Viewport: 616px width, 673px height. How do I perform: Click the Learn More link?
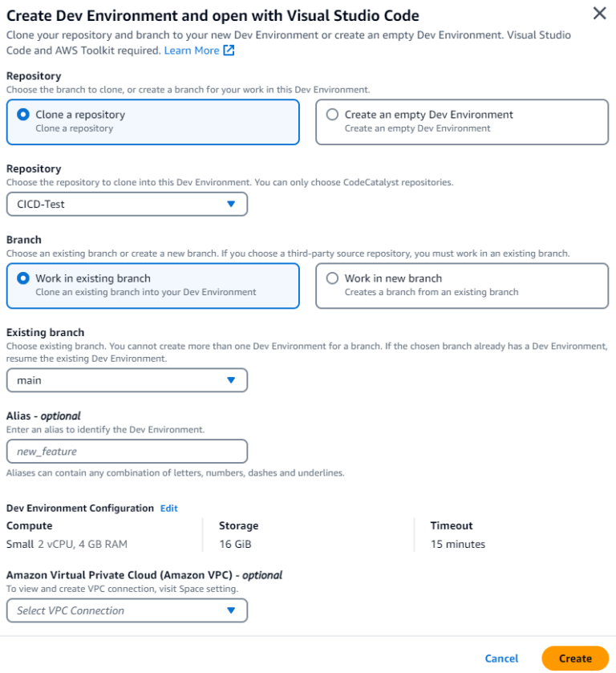pos(192,50)
